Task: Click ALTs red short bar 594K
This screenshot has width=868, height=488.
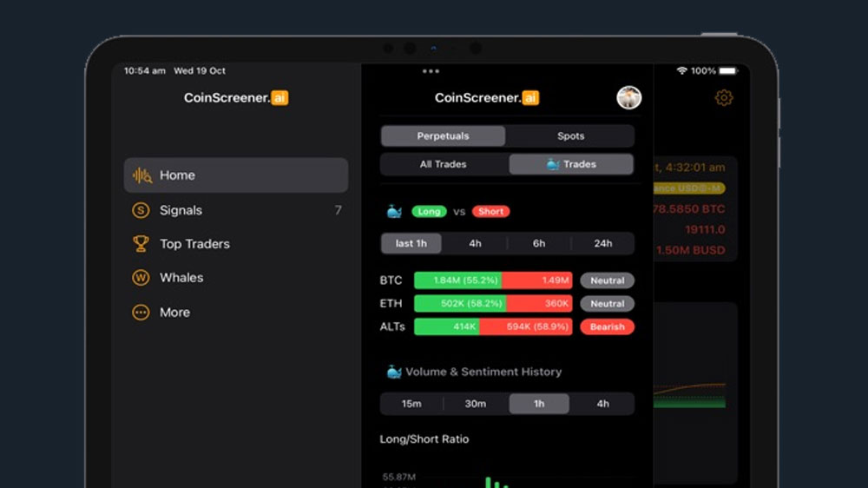Action: 526,326
